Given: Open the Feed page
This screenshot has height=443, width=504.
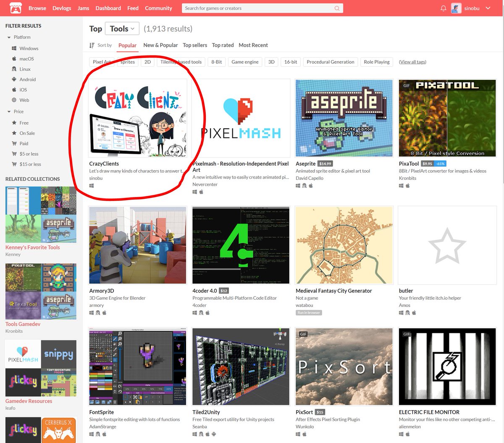Looking at the screenshot, I should coord(133,8).
